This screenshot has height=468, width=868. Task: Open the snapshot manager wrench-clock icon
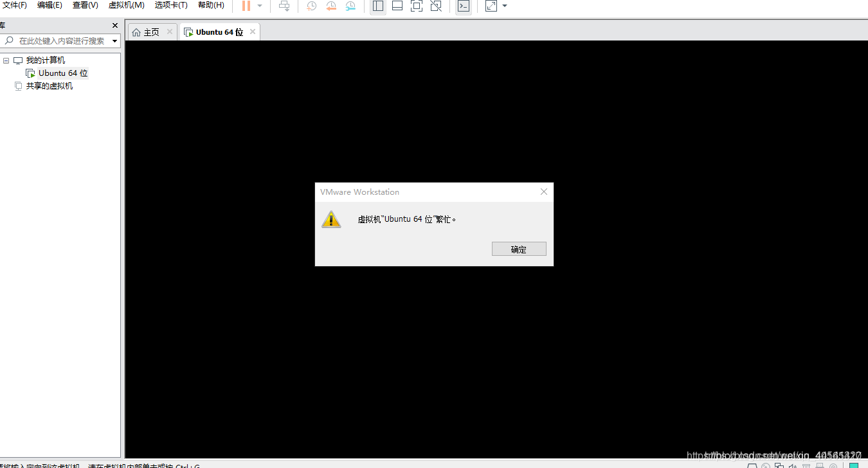[350, 6]
